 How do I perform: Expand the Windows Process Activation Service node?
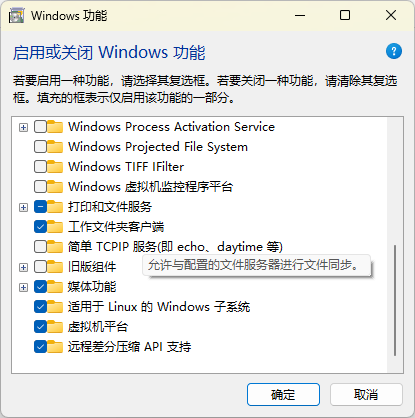pyautogui.click(x=23, y=127)
